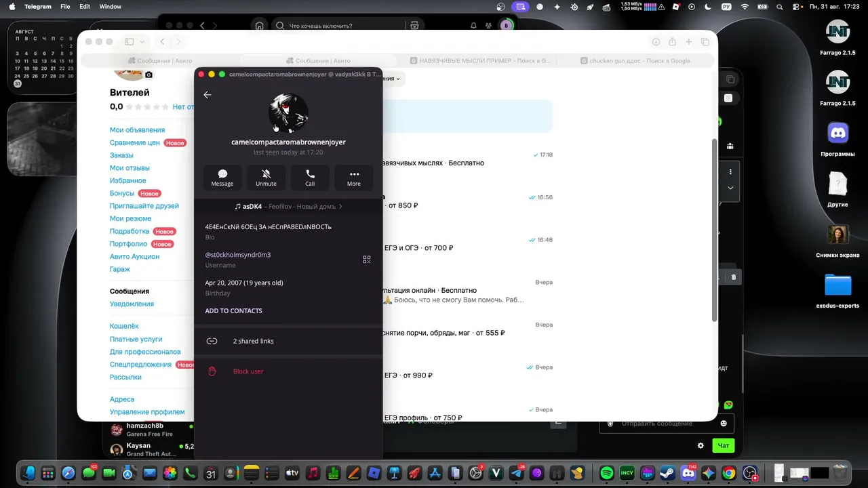The image size is (868, 488).
Task: Click ADD TO CONTACTS in Telegram profile
Action: coord(234,311)
